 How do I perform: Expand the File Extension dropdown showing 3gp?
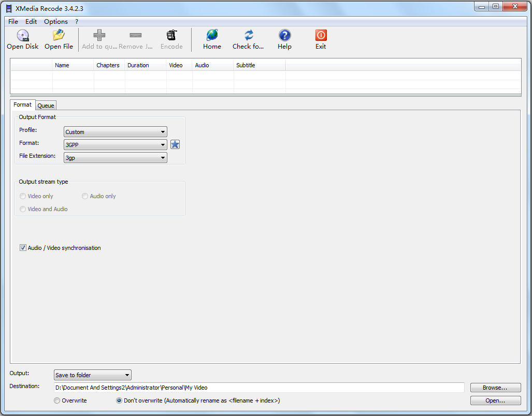[x=116, y=157]
